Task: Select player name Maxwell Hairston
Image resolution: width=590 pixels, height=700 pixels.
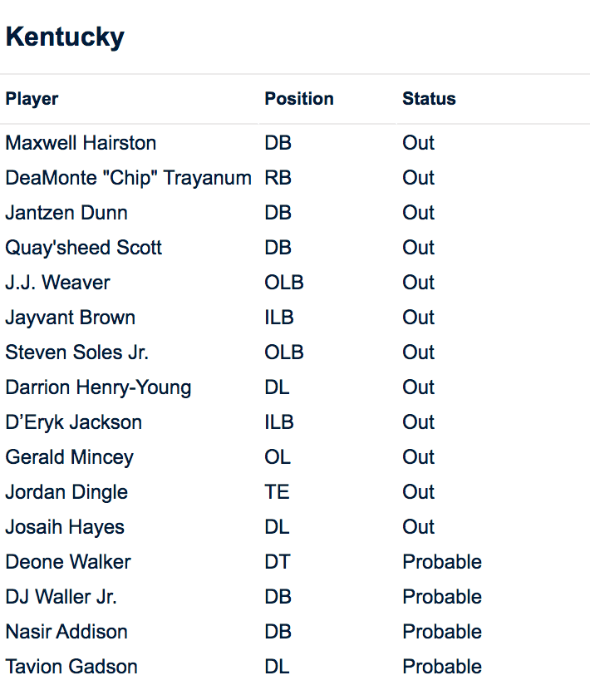Action: (81, 143)
